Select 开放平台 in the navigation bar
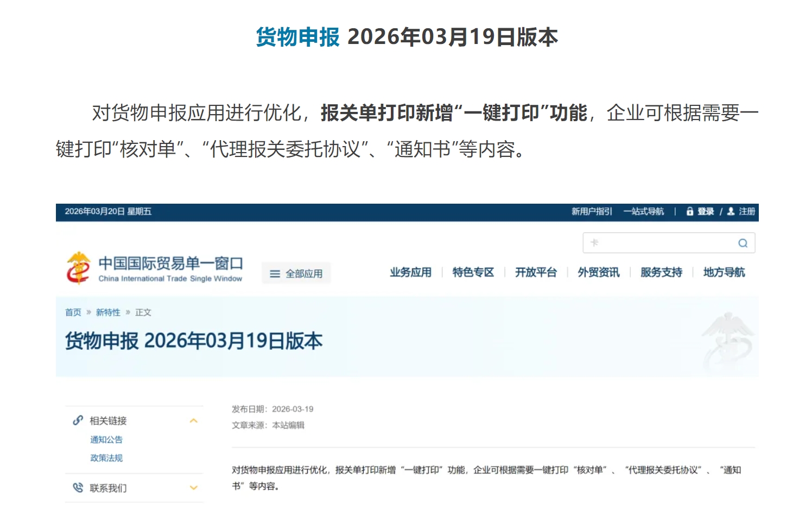This screenshot has height=510, width=812. click(x=536, y=273)
